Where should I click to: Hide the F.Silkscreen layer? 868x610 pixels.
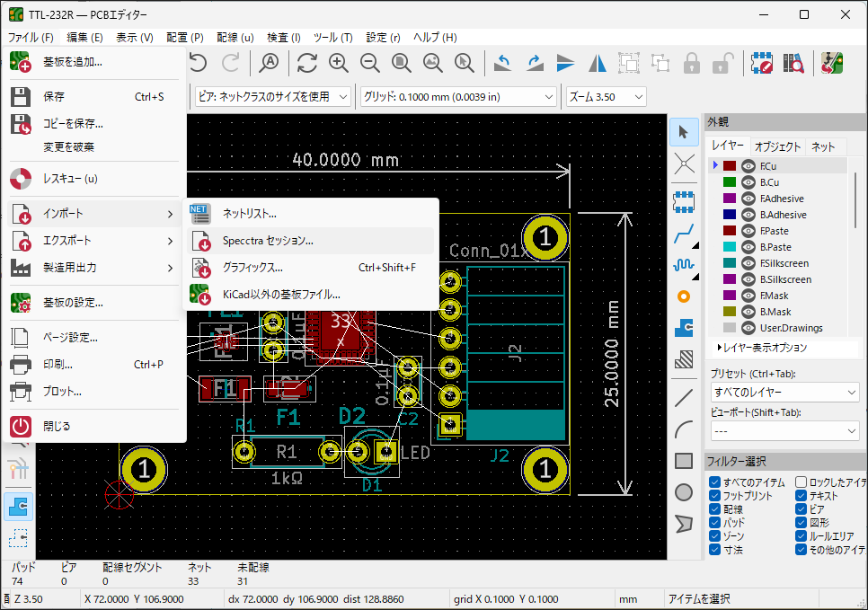click(748, 263)
